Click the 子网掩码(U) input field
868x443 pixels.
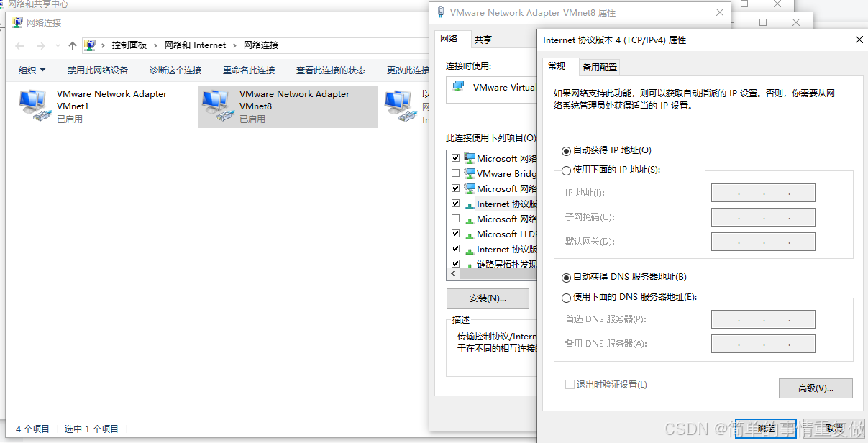pos(763,217)
